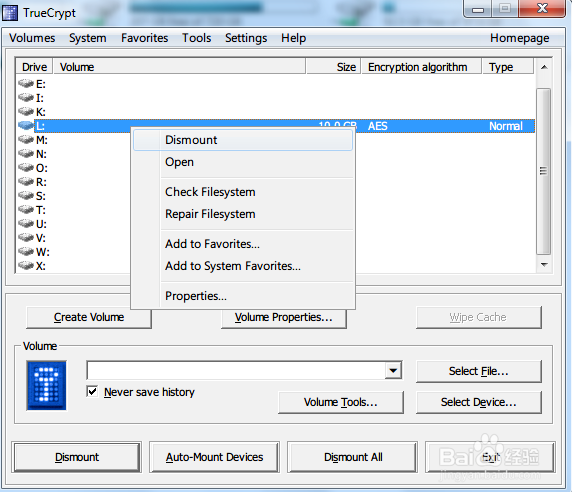Viewport: 572px width, 492px height.
Task: Click the AES value in L: row
Action: coord(378,126)
